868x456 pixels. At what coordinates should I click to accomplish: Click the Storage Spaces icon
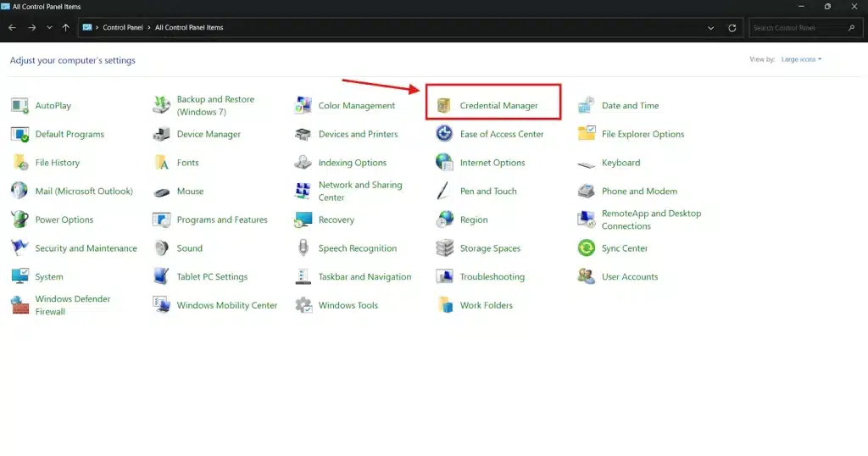pos(444,248)
